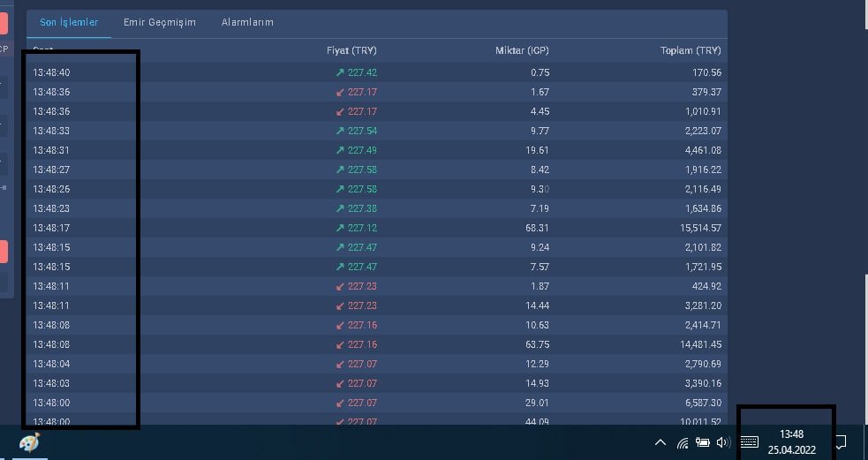868x460 pixels.
Task: Select the Fiyat (TRY) column header
Action: pos(351,50)
